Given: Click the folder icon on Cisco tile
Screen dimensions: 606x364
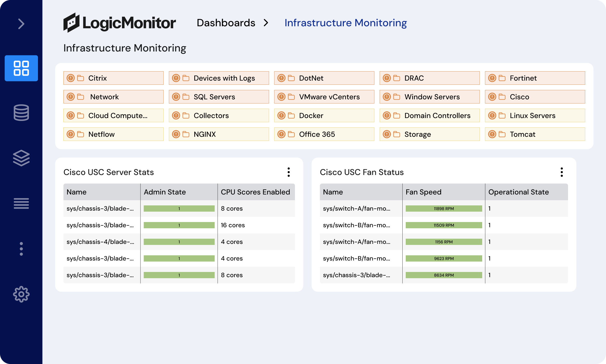Looking at the screenshot, I should [502, 97].
